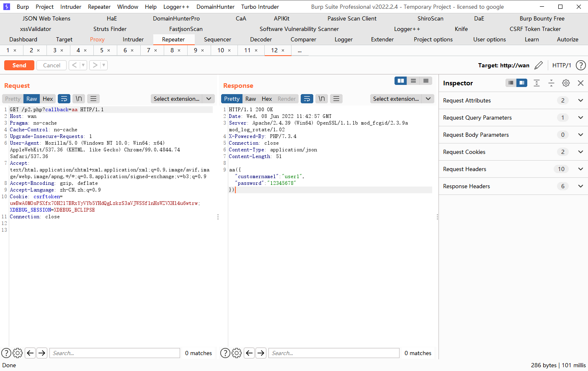Open Response search help icon
Image resolution: width=588 pixels, height=371 pixels.
click(x=225, y=353)
